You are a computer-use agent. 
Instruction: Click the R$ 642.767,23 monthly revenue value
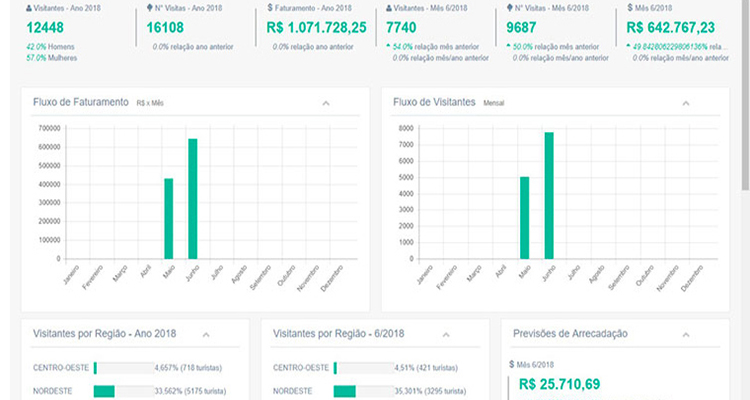(x=671, y=27)
